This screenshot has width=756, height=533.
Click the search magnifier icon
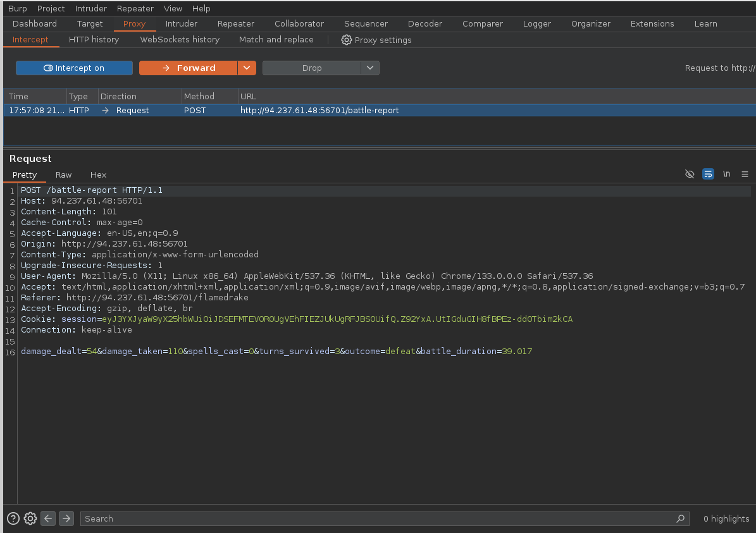[680, 518]
